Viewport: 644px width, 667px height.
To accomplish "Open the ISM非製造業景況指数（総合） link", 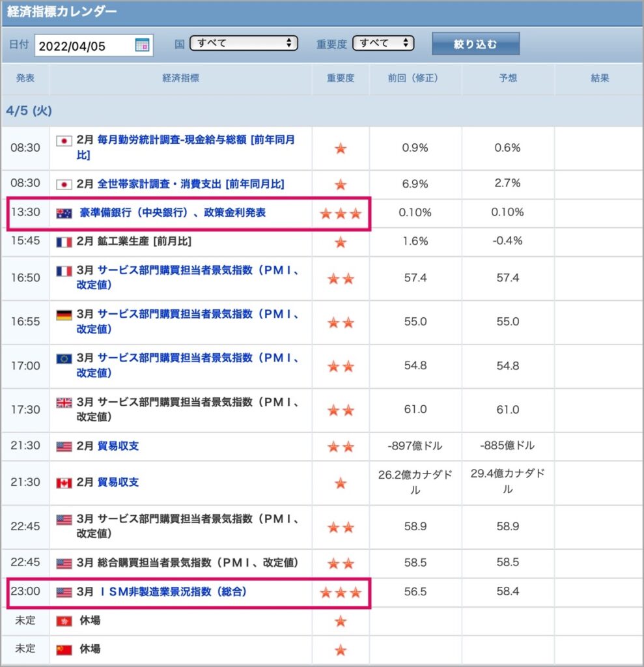I will (x=174, y=591).
